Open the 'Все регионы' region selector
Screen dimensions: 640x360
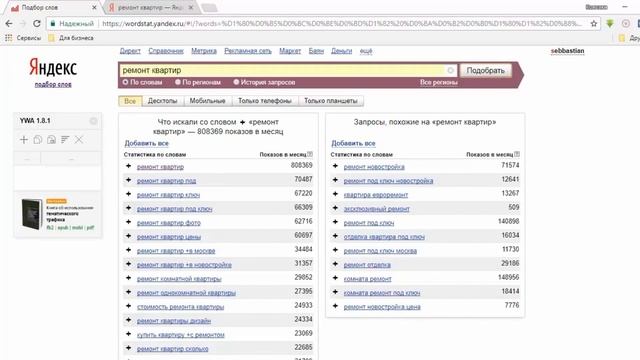[439, 82]
